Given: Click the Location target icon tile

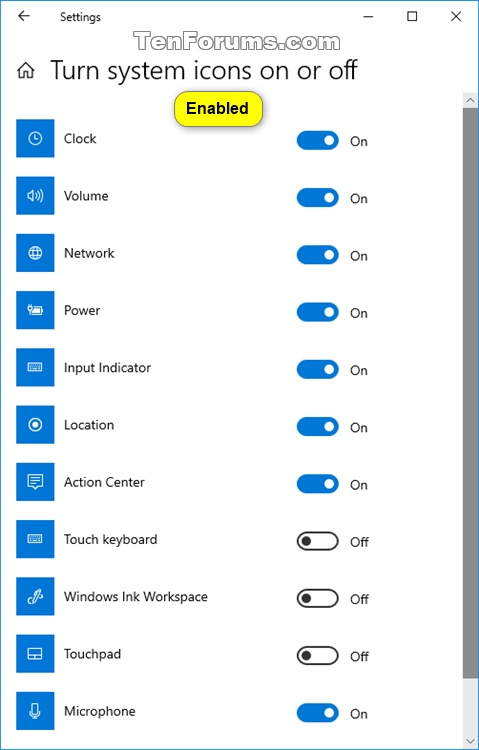Looking at the screenshot, I should (x=35, y=425).
